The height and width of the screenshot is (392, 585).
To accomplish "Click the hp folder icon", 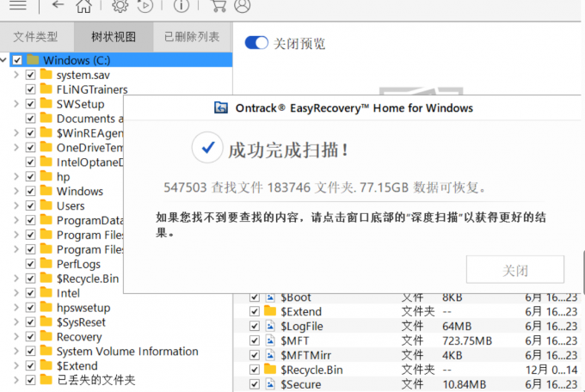I will pos(46,175).
